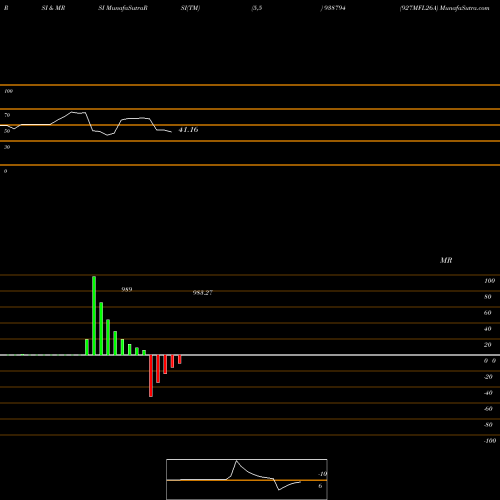Click the MR axis label -100
The width and height of the screenshot is (500, 500).
pyautogui.click(x=490, y=441)
